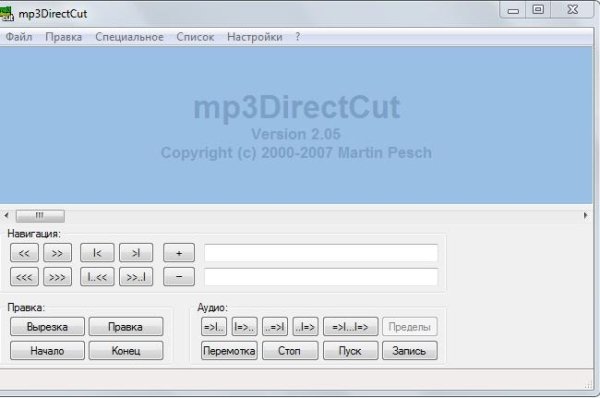This screenshot has width=600, height=398.
Task: Click the Запись record button
Action: 410,351
